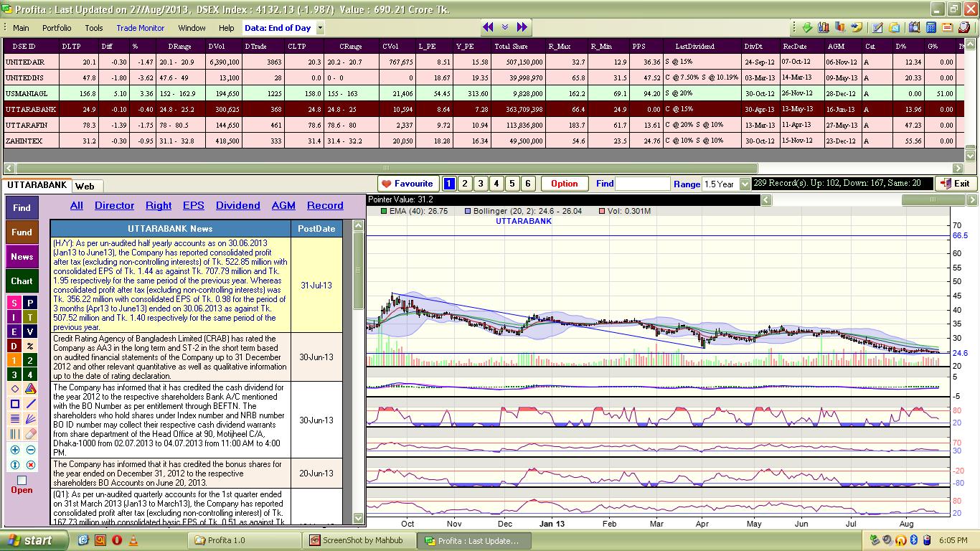Toggle the dark red D indicator button
980x551 pixels.
click(14, 346)
